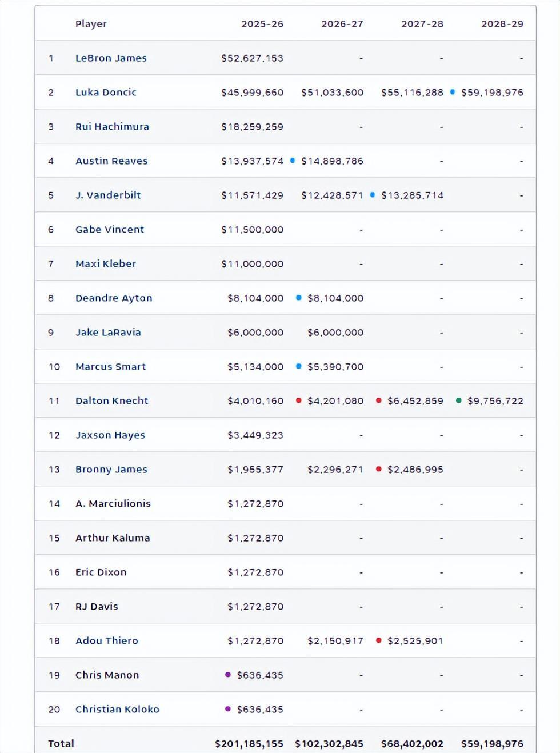Click green dot beside Dalton Knecht's $9,756,722
560x753 pixels.
click(x=458, y=400)
